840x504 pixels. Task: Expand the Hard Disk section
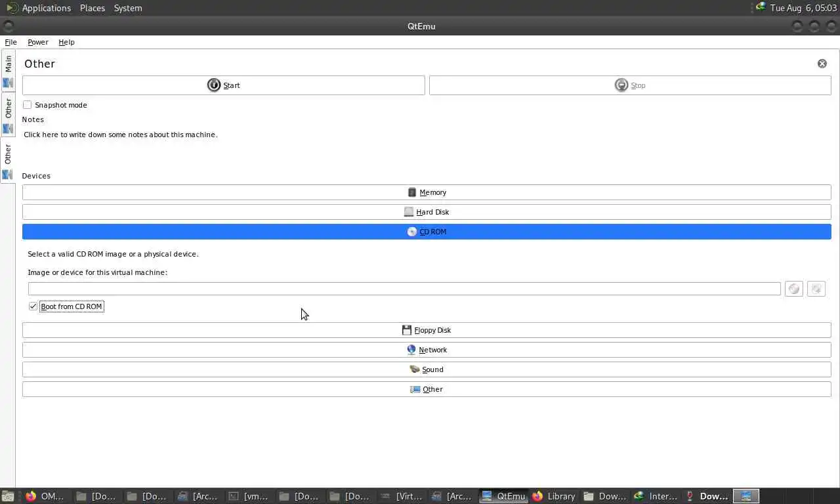click(427, 212)
